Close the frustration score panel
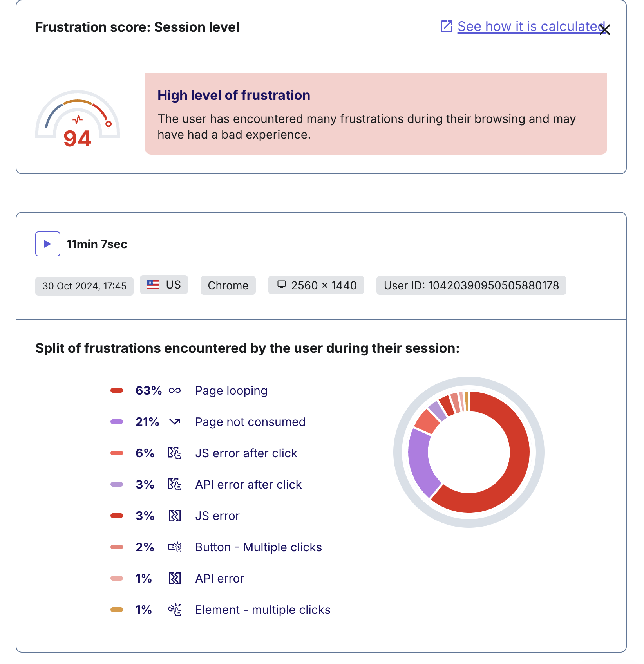644x664 pixels. 605,30
